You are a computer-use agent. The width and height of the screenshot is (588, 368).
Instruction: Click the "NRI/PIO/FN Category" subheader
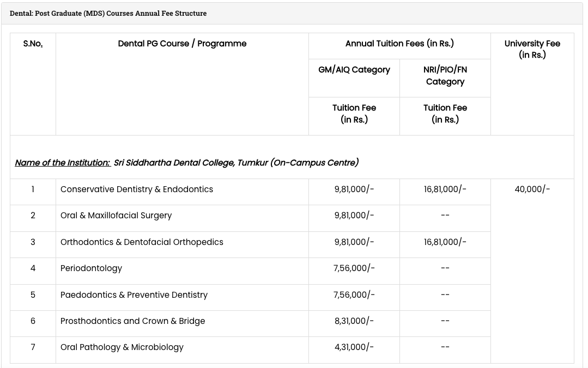[445, 75]
